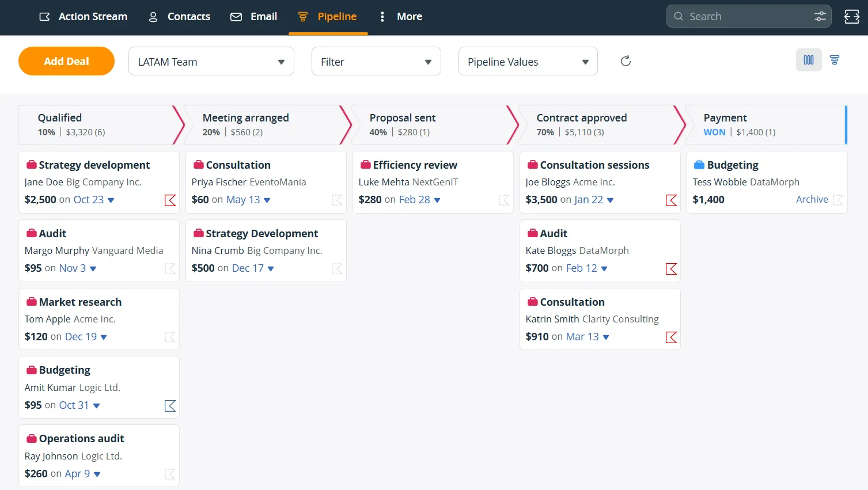868x490 pixels.
Task: Open date dropdown for Feb 28
Action: [x=437, y=200]
